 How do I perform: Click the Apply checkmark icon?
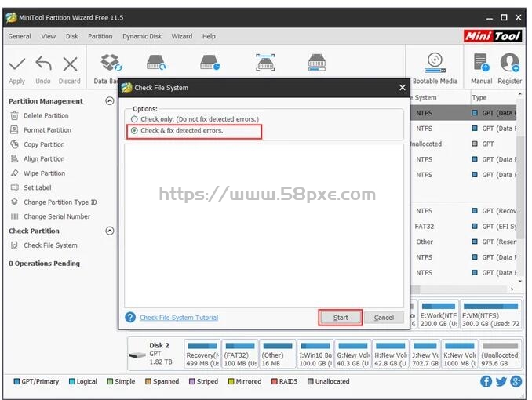(16, 64)
